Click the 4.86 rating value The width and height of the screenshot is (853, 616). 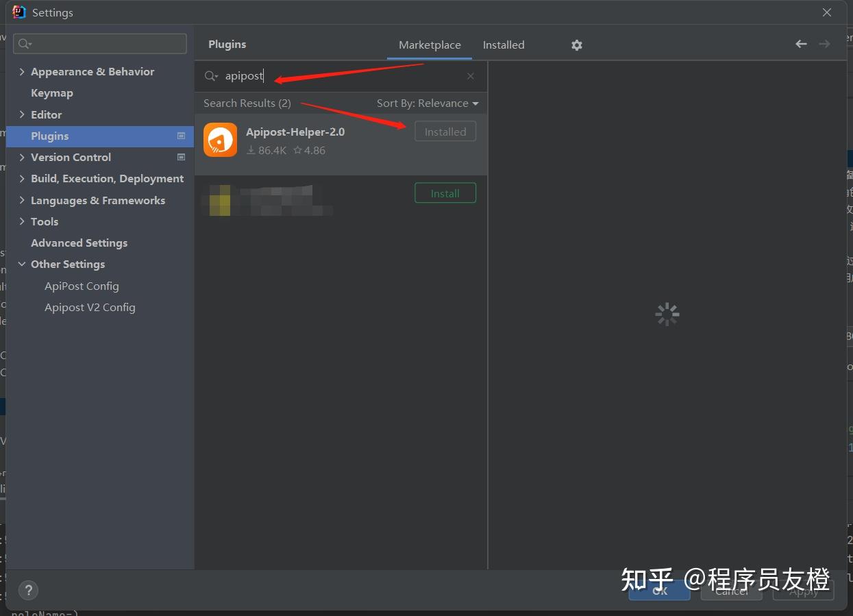[309, 151]
